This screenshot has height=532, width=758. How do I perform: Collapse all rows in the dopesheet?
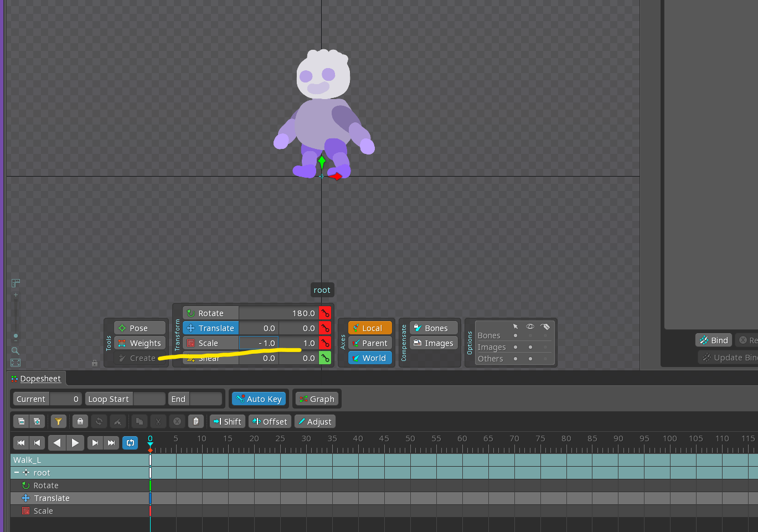pyautogui.click(x=21, y=421)
